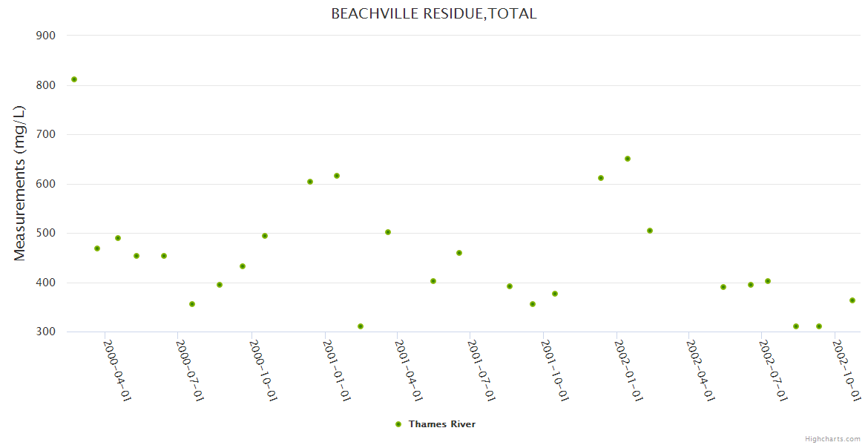Click the Measurements (mg/L) axis title
This screenshot has height=445, width=868.
tap(20, 183)
